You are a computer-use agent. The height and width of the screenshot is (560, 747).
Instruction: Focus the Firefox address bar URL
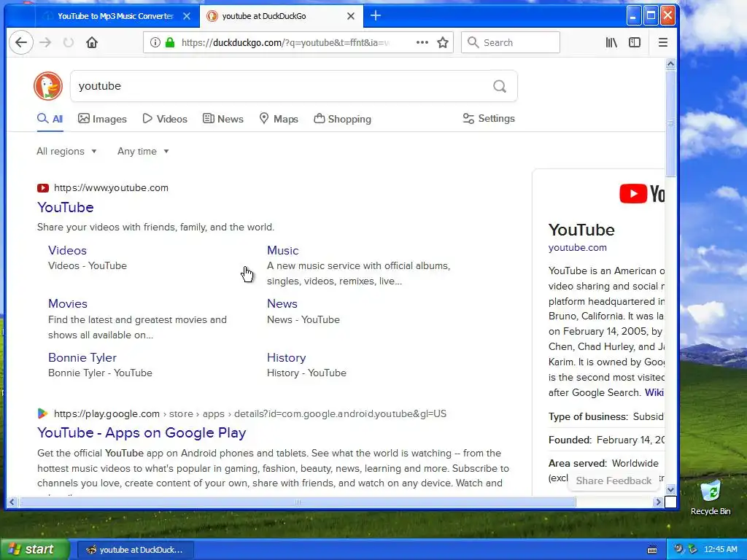coord(285,42)
